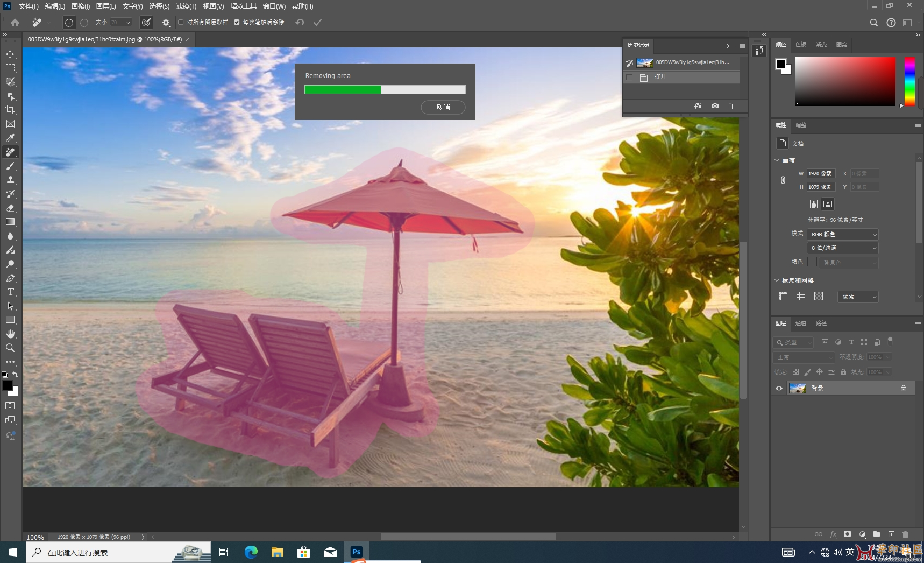Select the Dodge tool
Viewport: 924px width, 563px height.
pyautogui.click(x=10, y=264)
